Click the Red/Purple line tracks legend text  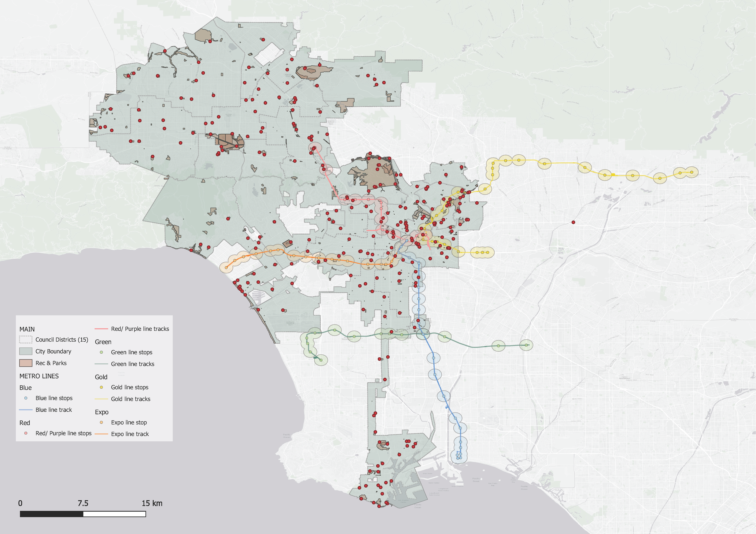pos(140,329)
